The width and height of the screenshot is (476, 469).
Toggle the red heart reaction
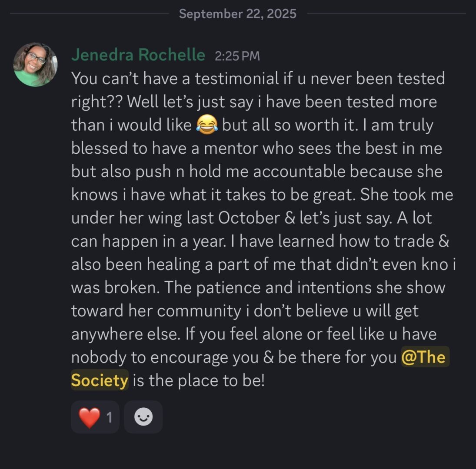[x=95, y=417]
